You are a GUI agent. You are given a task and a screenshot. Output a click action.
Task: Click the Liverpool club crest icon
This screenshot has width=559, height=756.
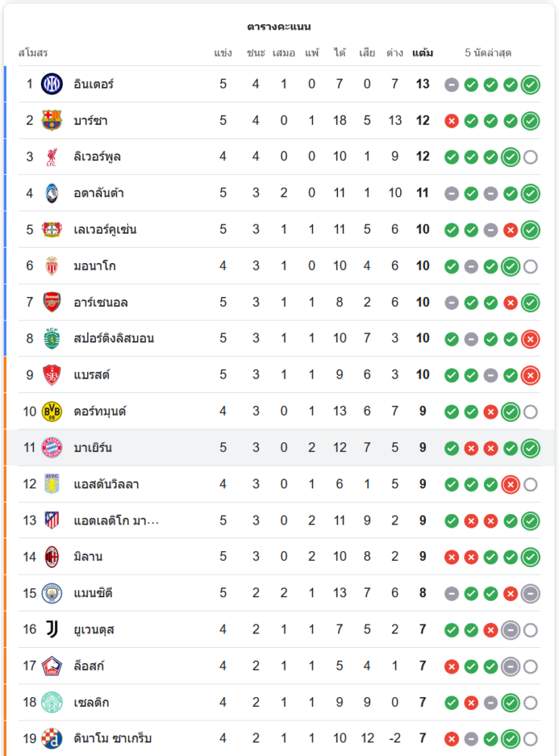coord(51,156)
